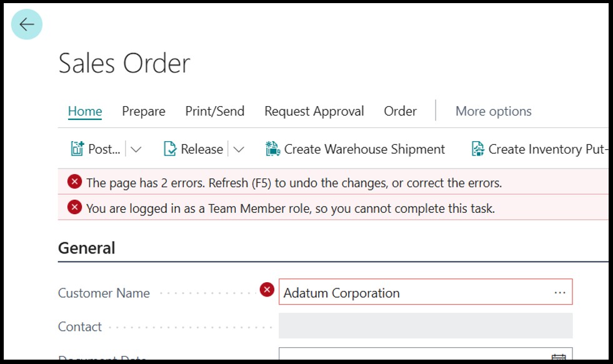Viewport: 613px width, 364px height.
Task: Open the Print/Send tab
Action: click(214, 111)
